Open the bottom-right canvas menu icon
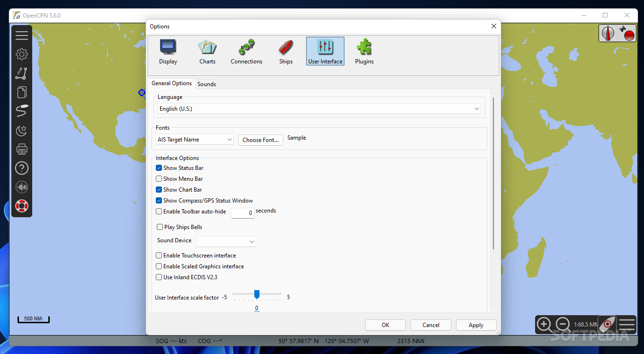The image size is (644, 354). 626,325
